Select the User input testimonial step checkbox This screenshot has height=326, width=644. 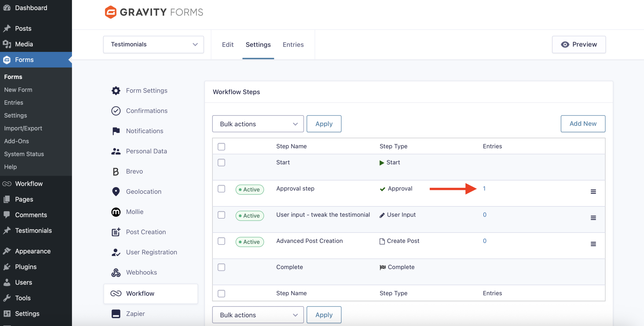[x=221, y=215]
